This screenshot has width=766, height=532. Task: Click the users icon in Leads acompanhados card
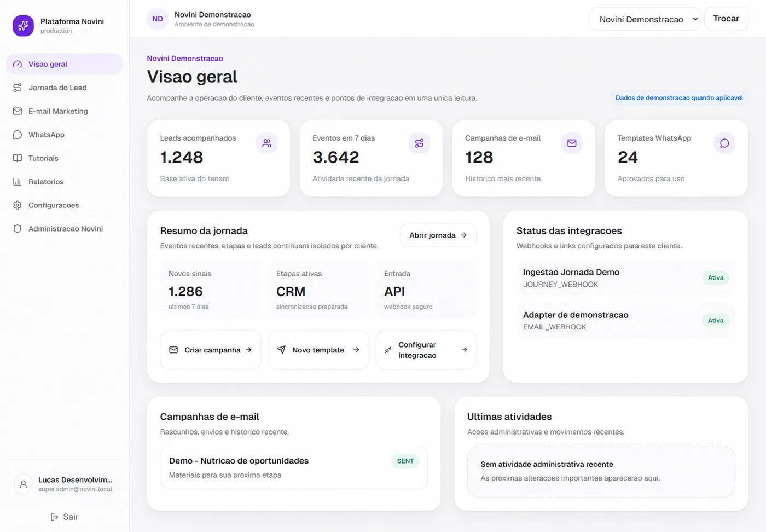click(x=267, y=143)
